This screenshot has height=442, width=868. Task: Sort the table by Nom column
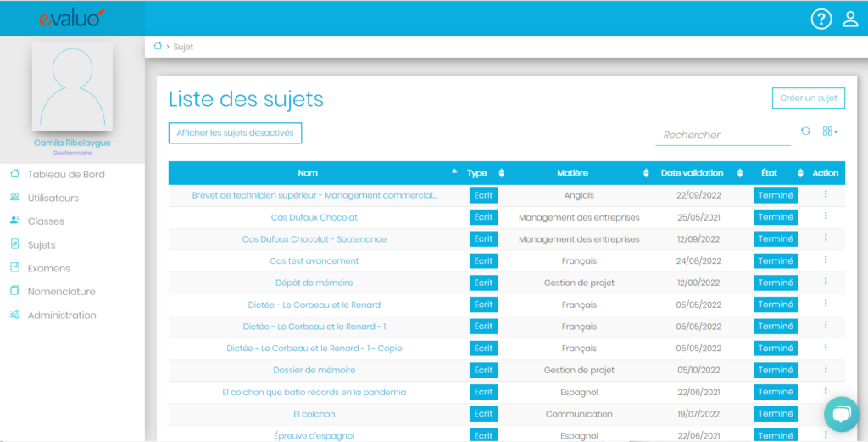click(309, 173)
